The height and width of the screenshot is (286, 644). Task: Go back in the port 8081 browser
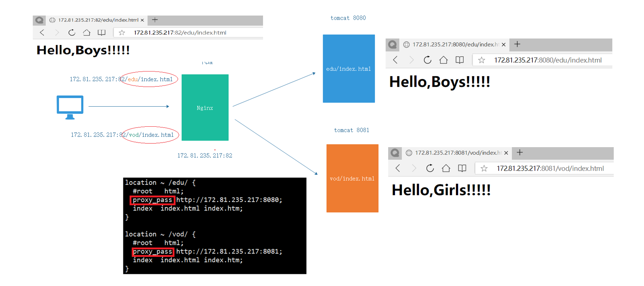tap(398, 168)
